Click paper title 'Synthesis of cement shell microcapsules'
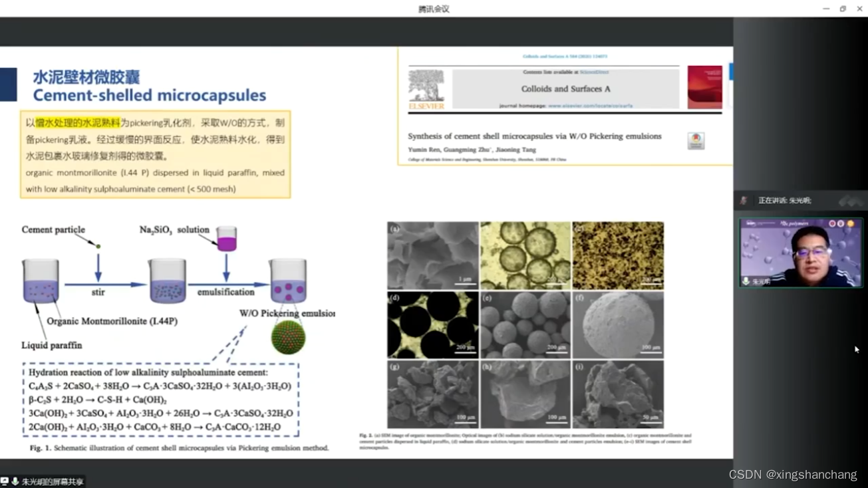868x488 pixels. [535, 136]
